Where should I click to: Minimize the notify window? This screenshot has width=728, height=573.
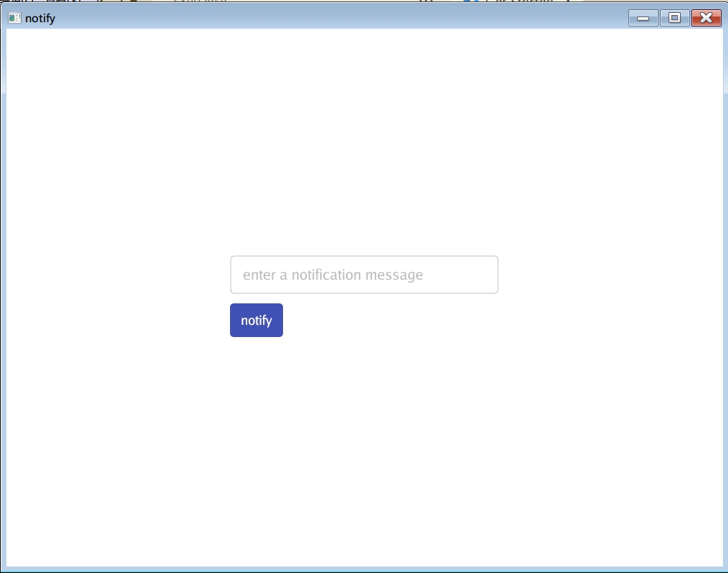click(x=643, y=18)
